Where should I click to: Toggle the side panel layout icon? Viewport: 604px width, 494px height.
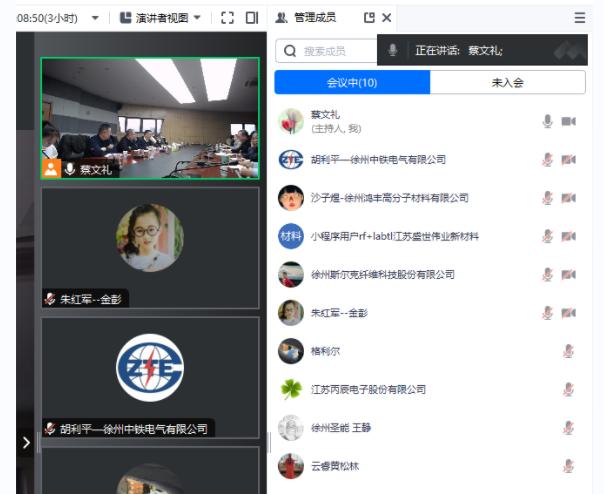coord(252,18)
